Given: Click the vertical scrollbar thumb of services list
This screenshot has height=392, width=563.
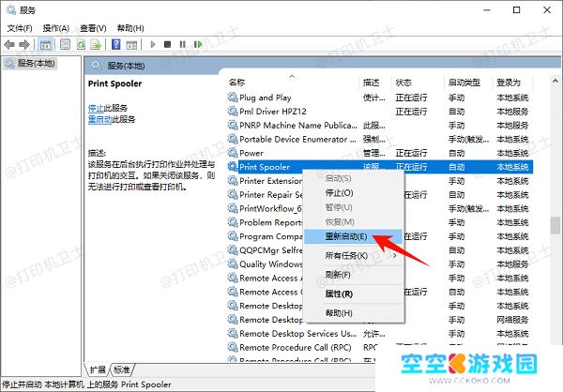Looking at the screenshot, I should click(x=555, y=225).
